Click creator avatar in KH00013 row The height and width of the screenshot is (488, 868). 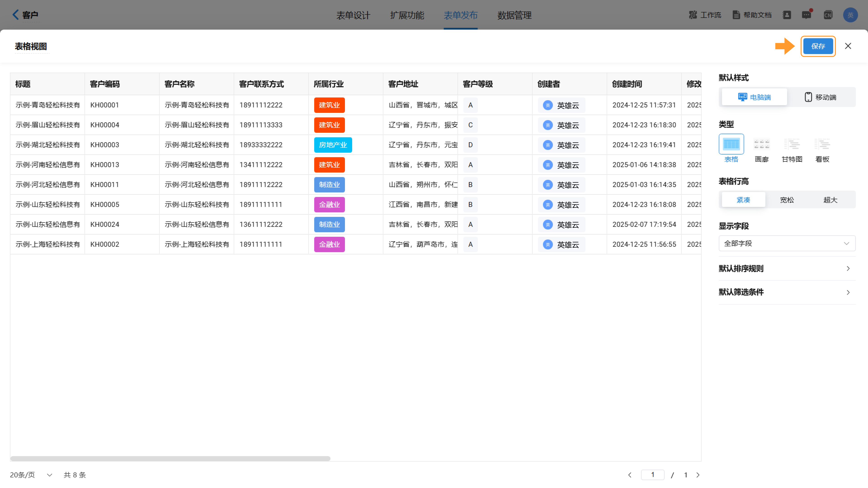[548, 165]
